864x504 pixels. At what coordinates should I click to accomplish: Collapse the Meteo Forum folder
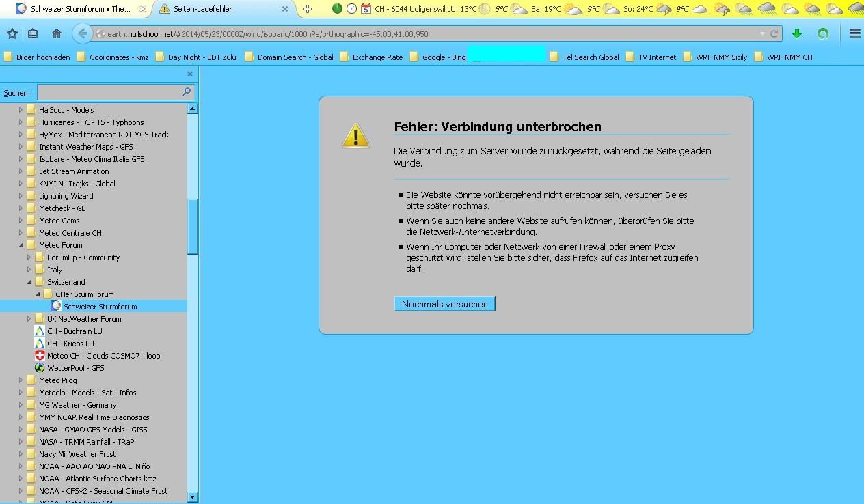pos(21,245)
